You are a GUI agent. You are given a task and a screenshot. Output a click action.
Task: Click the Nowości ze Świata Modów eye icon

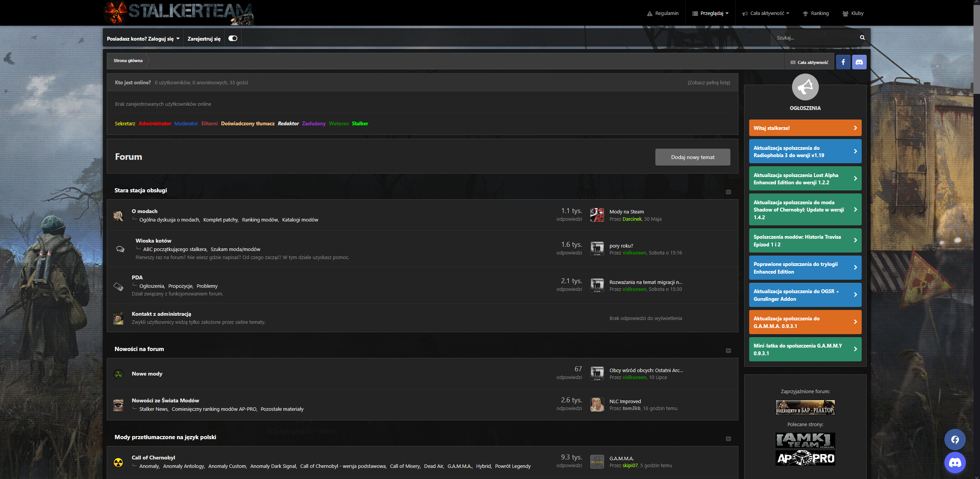tap(118, 405)
